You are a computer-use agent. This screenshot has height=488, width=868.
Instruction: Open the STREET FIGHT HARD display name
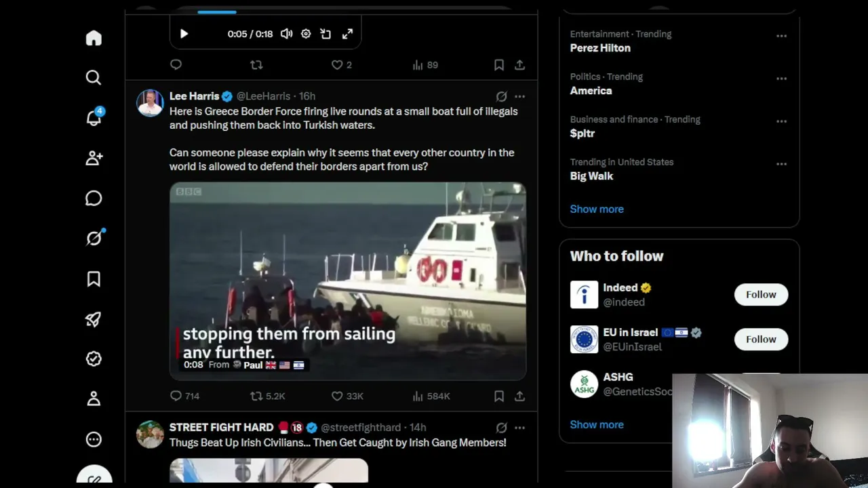[x=221, y=428]
